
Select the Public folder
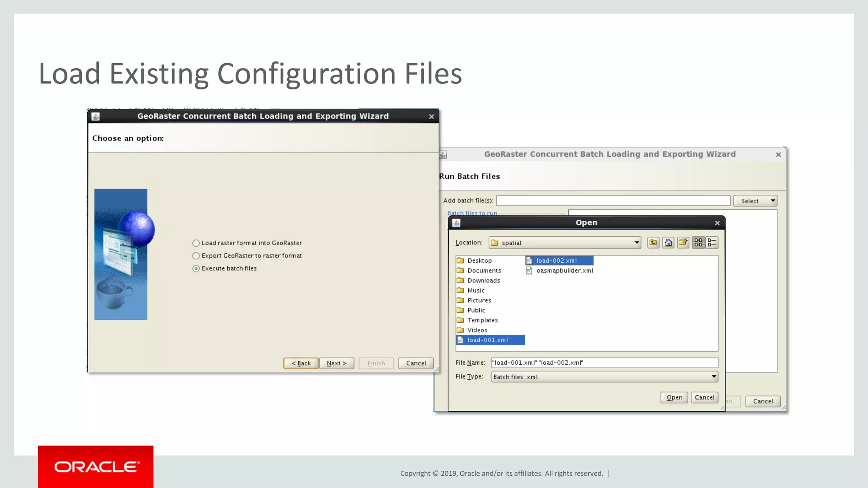pos(471,310)
